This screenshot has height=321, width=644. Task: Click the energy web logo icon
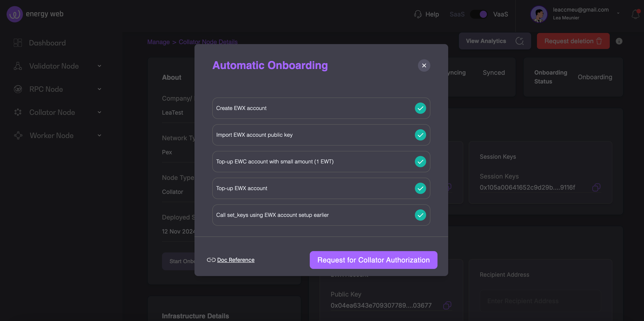(x=15, y=14)
